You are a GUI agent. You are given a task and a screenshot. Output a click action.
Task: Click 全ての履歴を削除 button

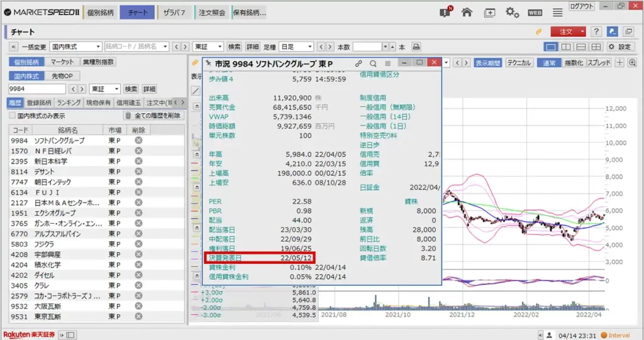coord(153,116)
